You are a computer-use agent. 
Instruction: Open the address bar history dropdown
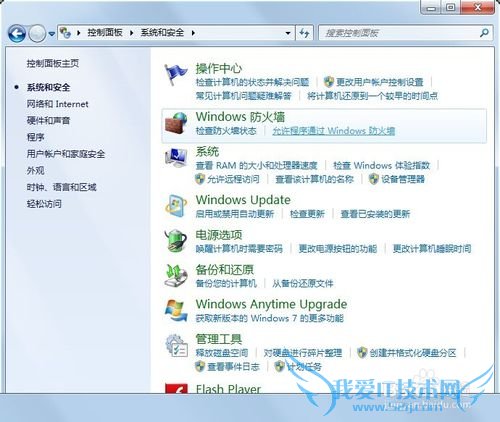click(288, 33)
